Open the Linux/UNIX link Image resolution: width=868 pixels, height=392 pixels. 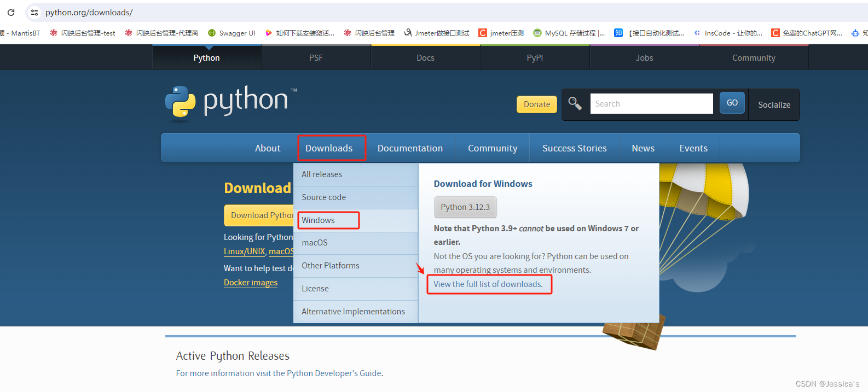(244, 251)
